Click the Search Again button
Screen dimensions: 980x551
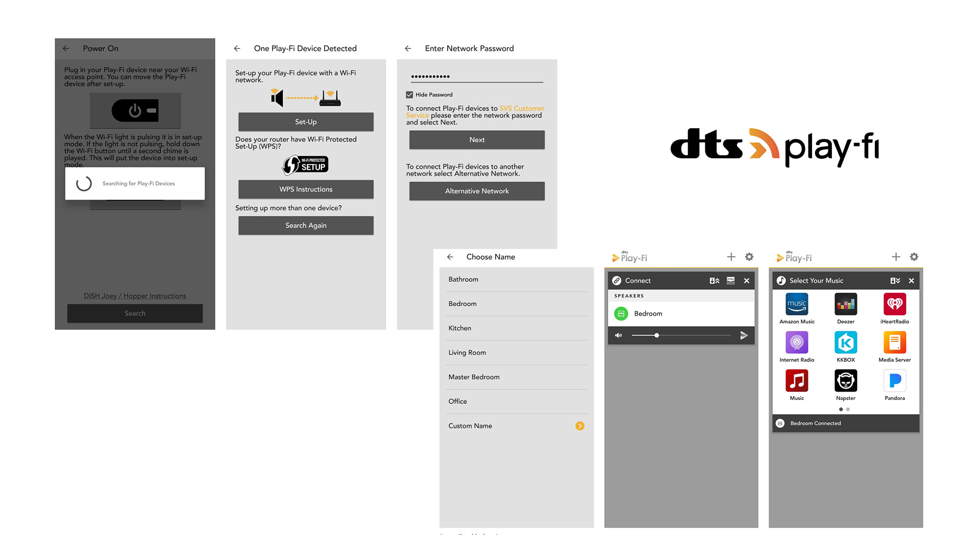(306, 226)
